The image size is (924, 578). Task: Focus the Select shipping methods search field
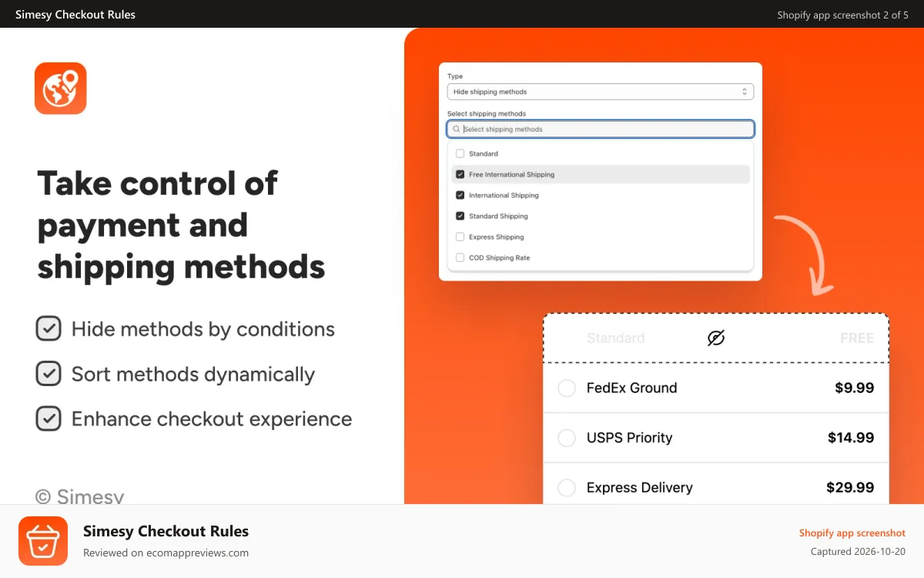(600, 129)
